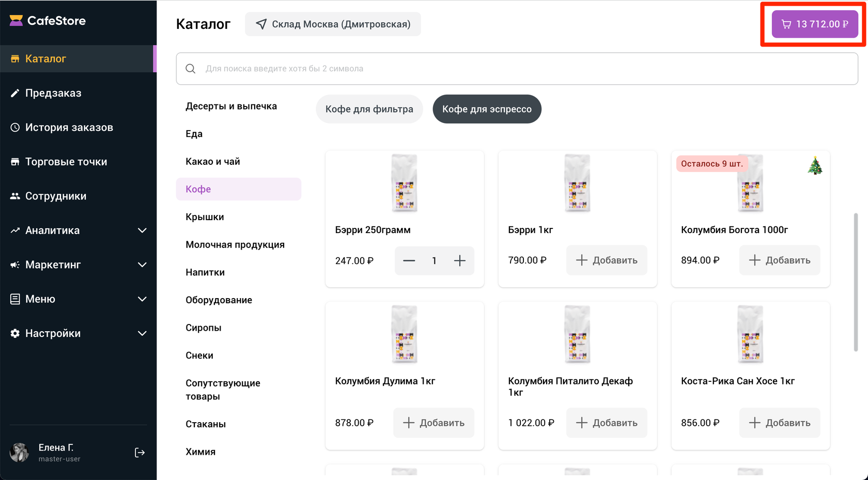Click Елена Г. profile avatar
The width and height of the screenshot is (868, 480).
[20, 453]
